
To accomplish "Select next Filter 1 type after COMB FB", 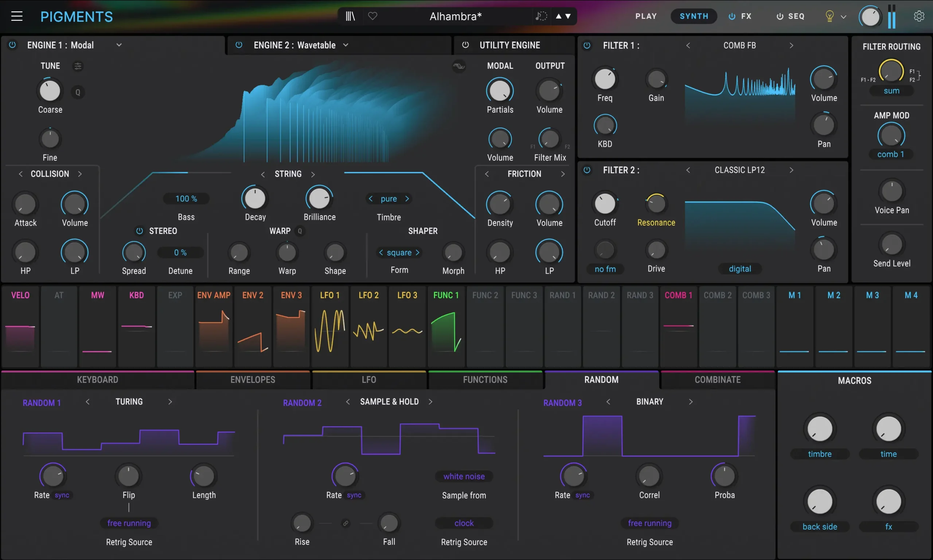I will [791, 45].
